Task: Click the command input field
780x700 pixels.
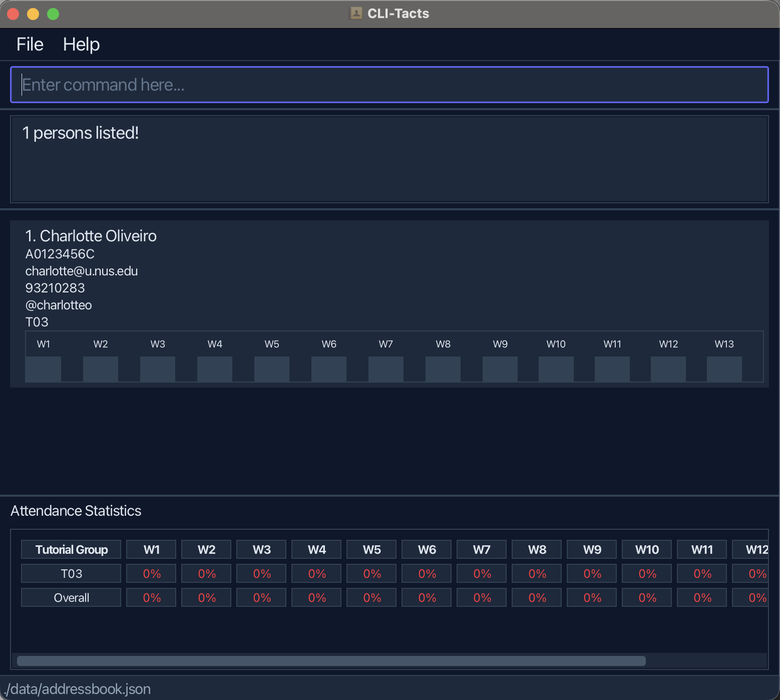Action: (x=389, y=85)
